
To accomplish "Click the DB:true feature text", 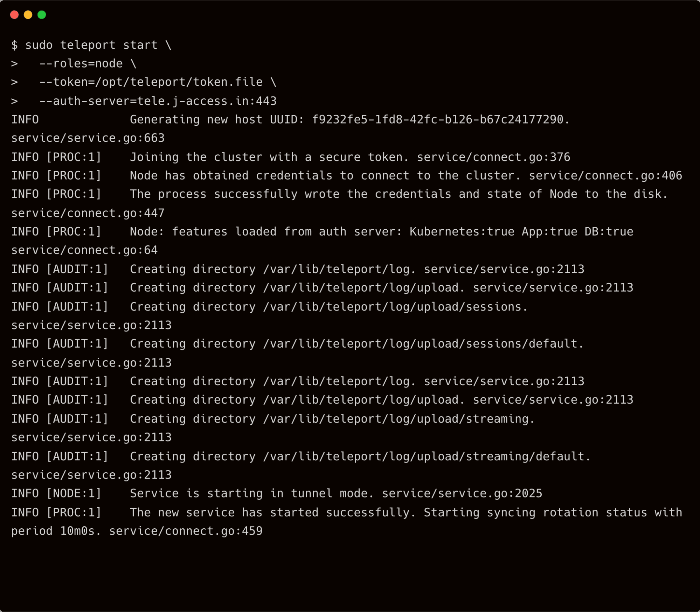I will [609, 232].
